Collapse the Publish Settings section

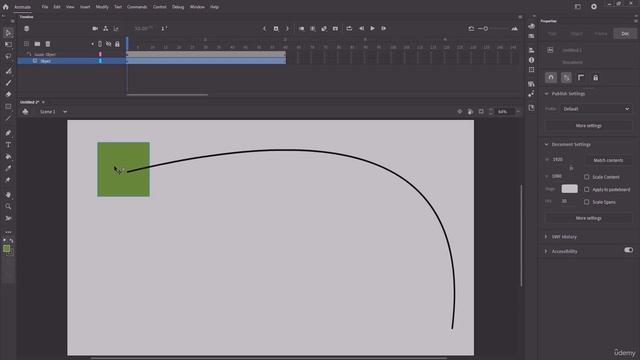547,94
